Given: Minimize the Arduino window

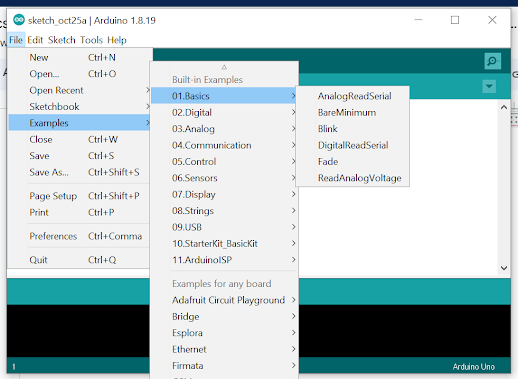Looking at the screenshot, I should (x=418, y=20).
